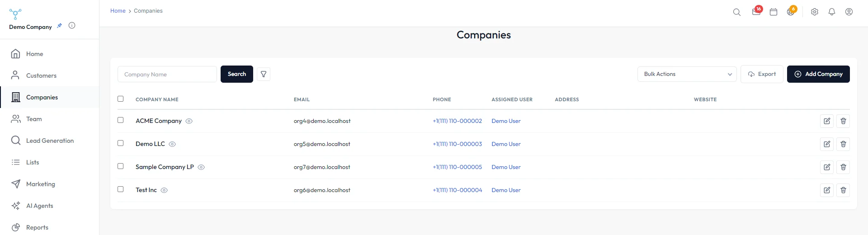Screen dimensions: 868x235
Task: Open Team in the sidebar
Action: point(49,119)
